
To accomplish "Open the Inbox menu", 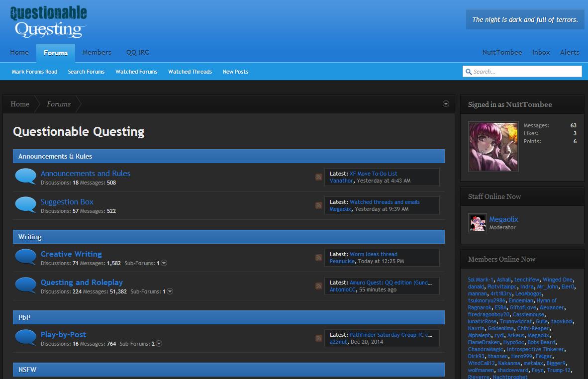I will click(x=541, y=52).
